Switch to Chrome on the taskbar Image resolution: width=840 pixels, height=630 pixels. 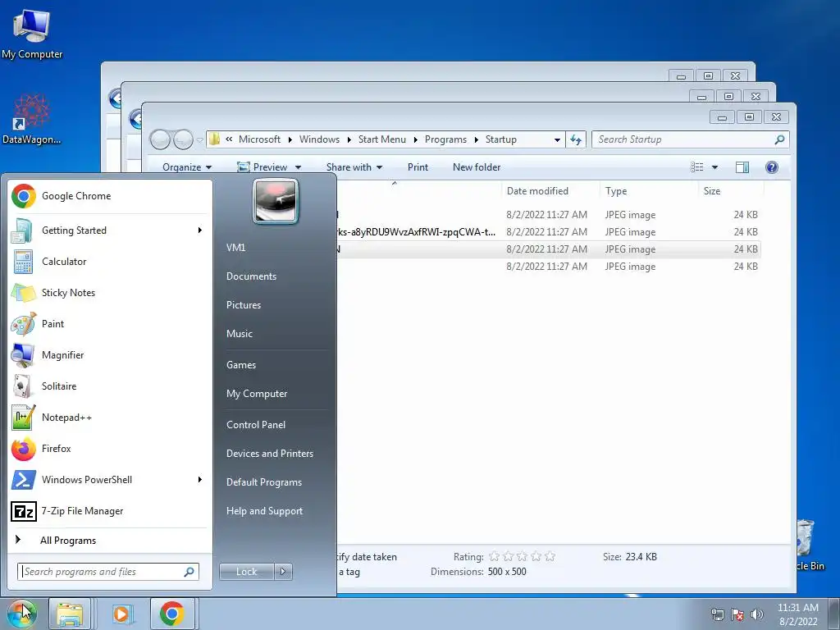click(x=172, y=614)
